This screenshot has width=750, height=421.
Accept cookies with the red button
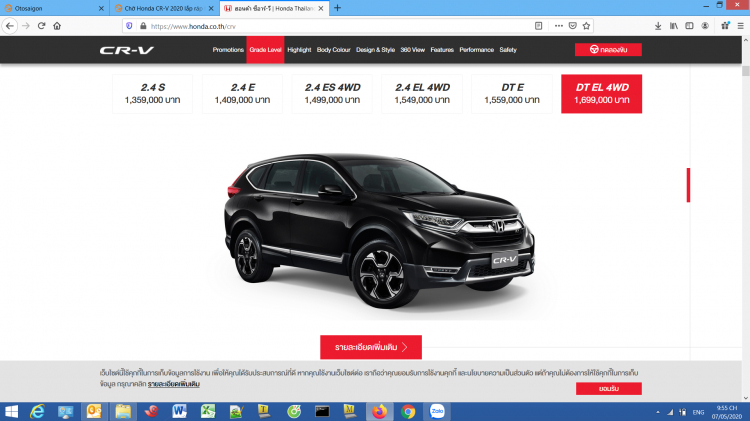tap(609, 388)
